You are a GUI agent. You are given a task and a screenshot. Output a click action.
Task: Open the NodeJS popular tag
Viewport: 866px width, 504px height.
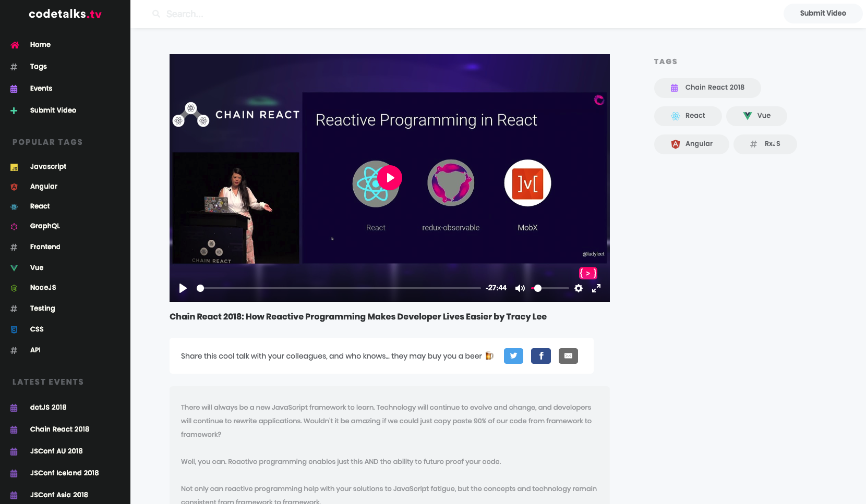click(x=43, y=288)
